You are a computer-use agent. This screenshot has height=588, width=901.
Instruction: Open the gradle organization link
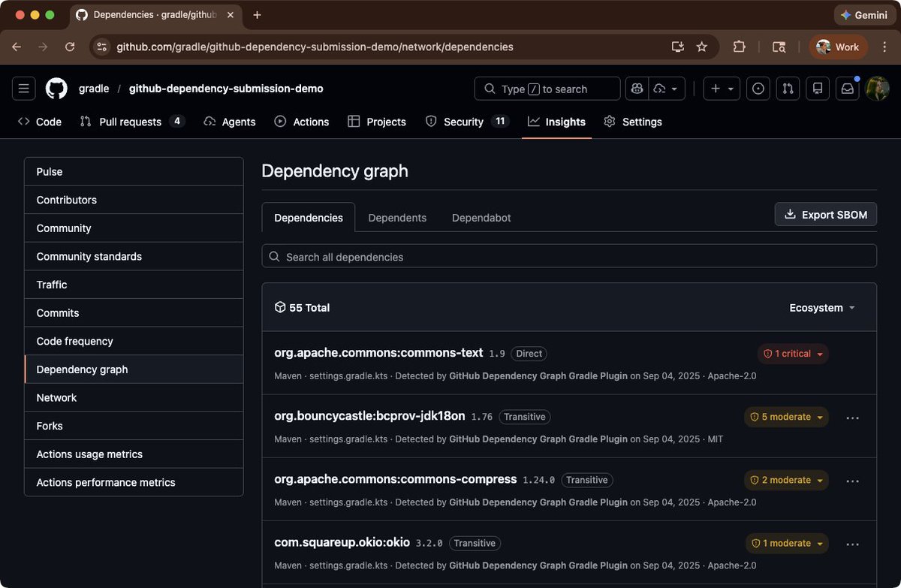pos(94,88)
